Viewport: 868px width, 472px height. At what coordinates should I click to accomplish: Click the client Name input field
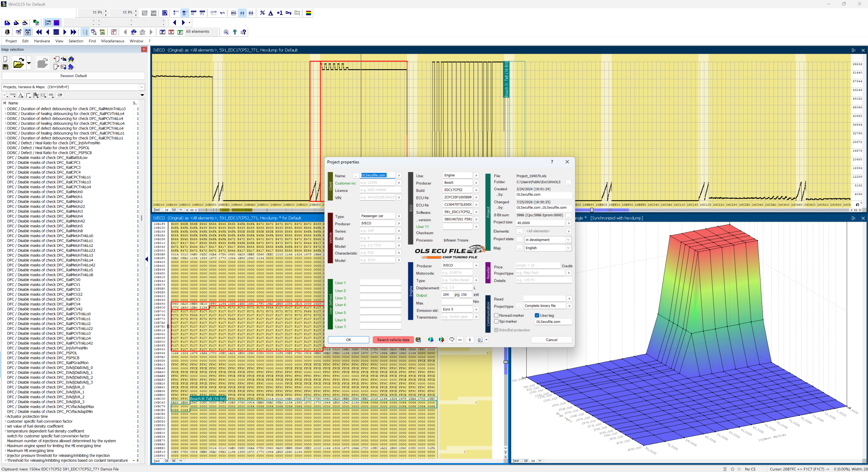377,175
